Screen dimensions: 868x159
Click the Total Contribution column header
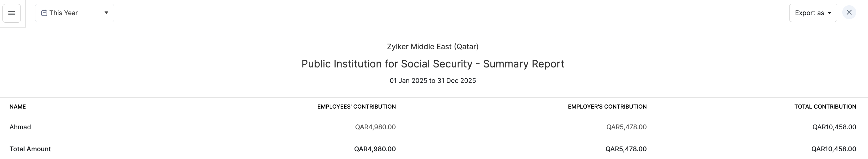(x=825, y=106)
